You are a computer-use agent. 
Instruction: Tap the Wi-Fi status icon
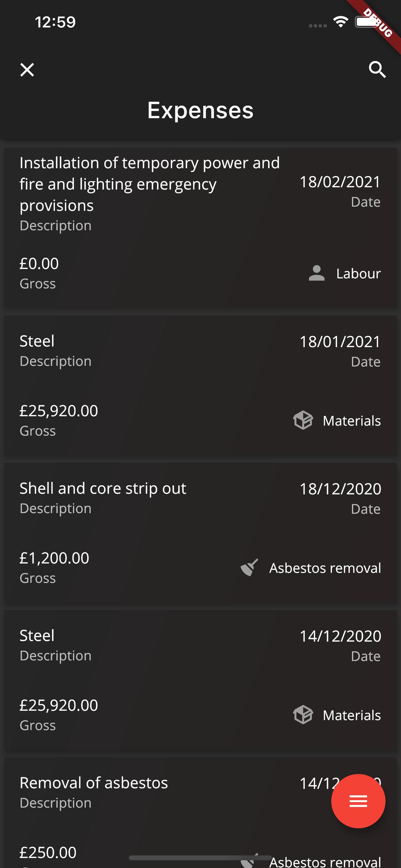(341, 22)
